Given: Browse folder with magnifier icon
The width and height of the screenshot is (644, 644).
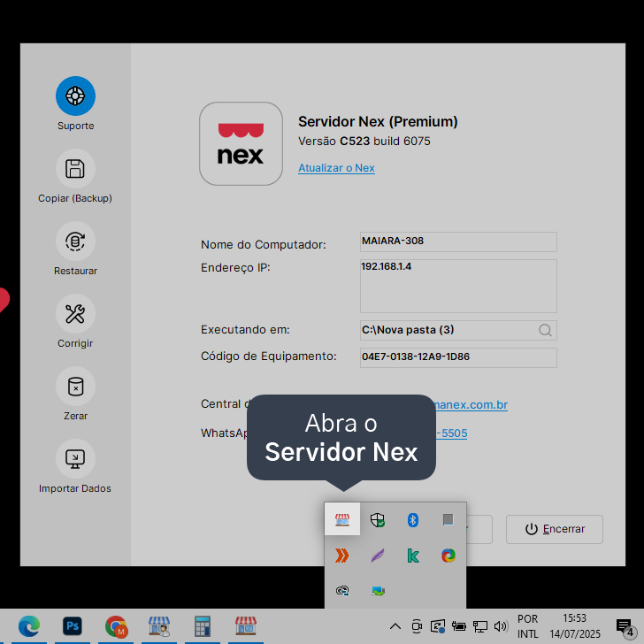Looking at the screenshot, I should [x=545, y=330].
